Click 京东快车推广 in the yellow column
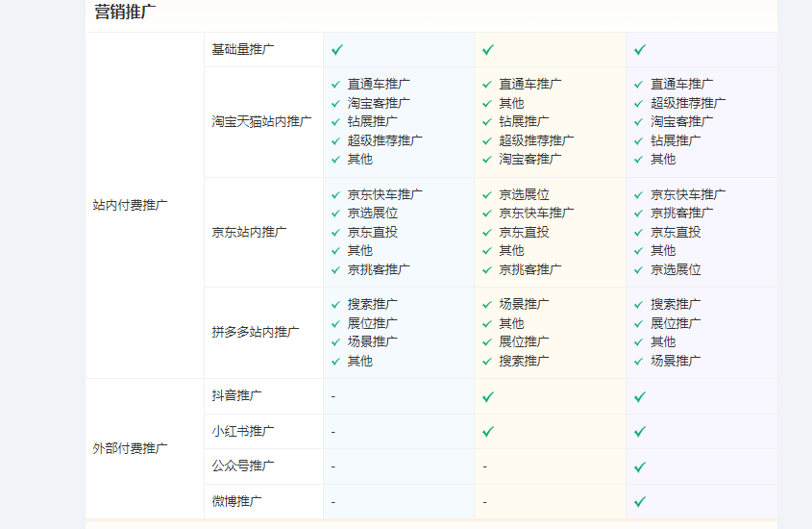 tap(536, 213)
